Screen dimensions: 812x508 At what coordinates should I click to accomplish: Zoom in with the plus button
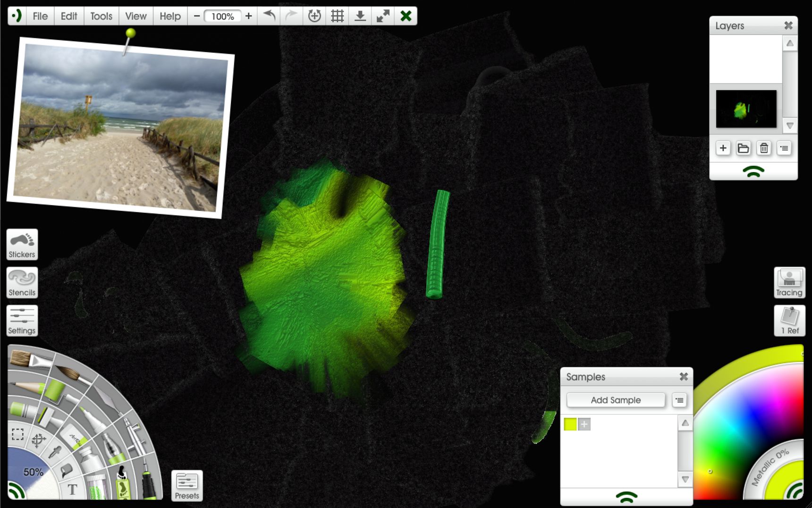[249, 16]
